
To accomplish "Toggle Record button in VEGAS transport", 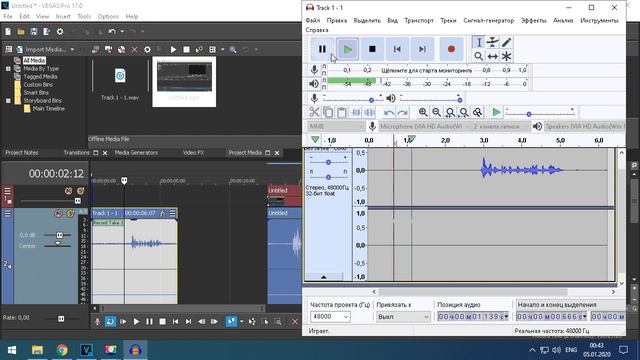I will 97,322.
